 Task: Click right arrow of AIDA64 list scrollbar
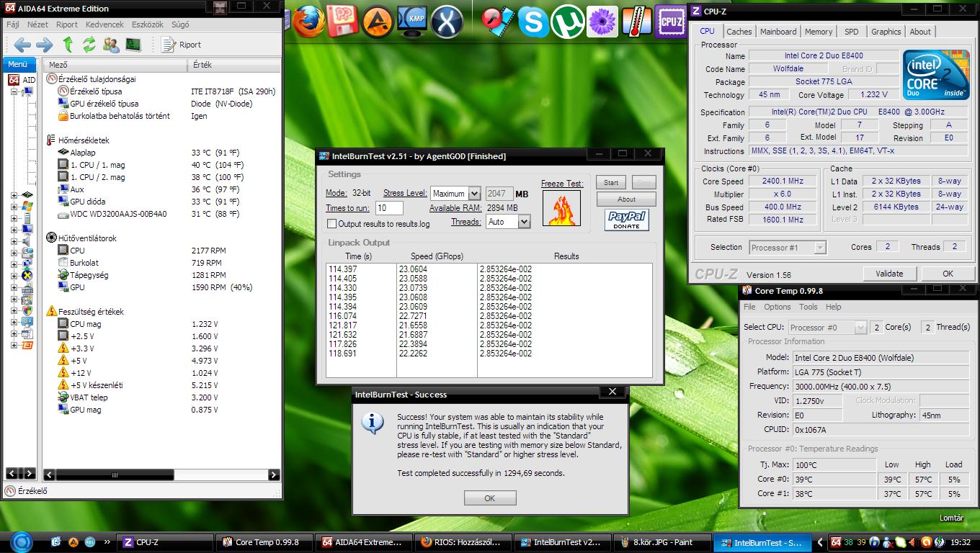tap(273, 475)
